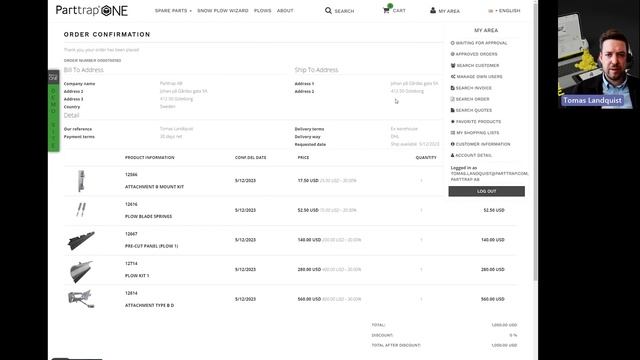The height and width of the screenshot is (360, 640).
Task: Open Search Invoice link
Action: [x=473, y=88]
